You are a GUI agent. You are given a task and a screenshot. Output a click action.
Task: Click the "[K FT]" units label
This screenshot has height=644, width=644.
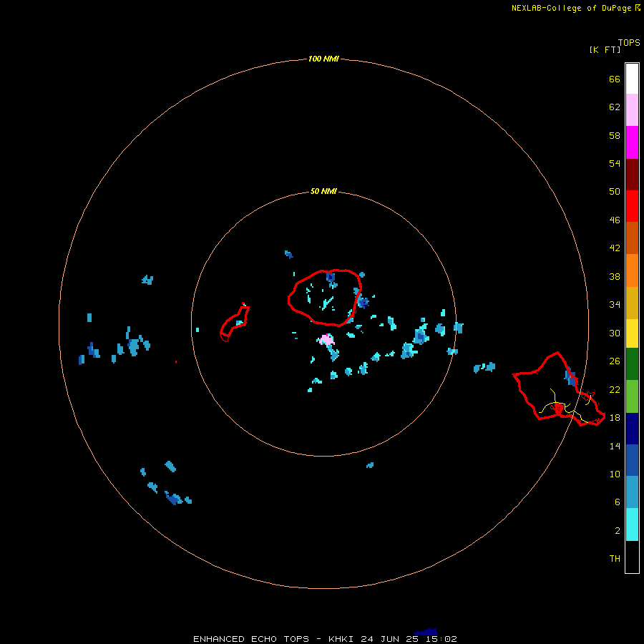point(605,49)
